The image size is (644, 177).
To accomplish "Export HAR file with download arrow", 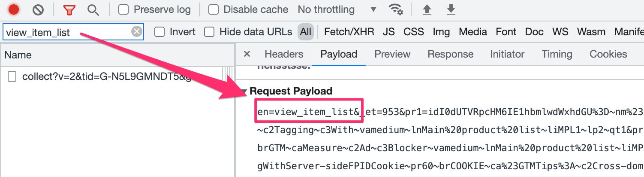I will point(451,9).
